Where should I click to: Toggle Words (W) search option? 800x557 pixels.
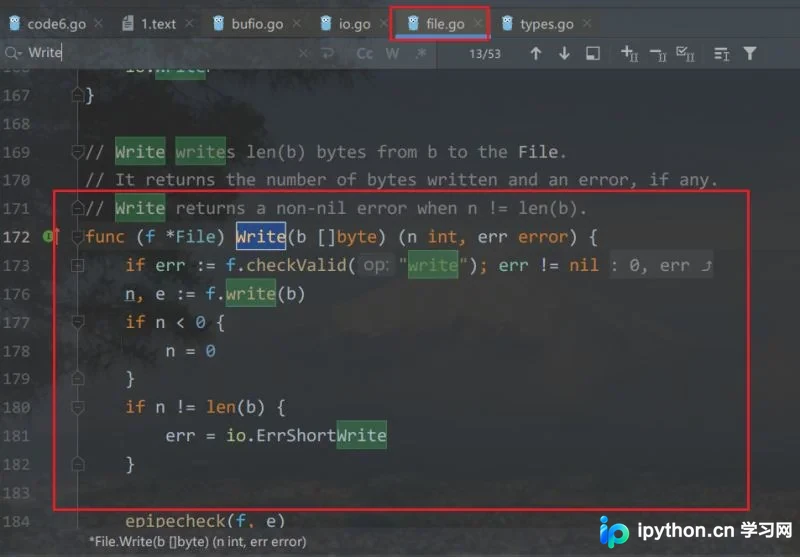pyautogui.click(x=392, y=54)
